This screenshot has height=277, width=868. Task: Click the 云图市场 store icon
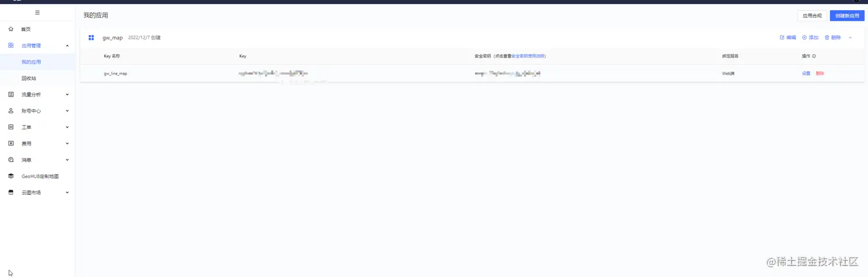[11, 193]
